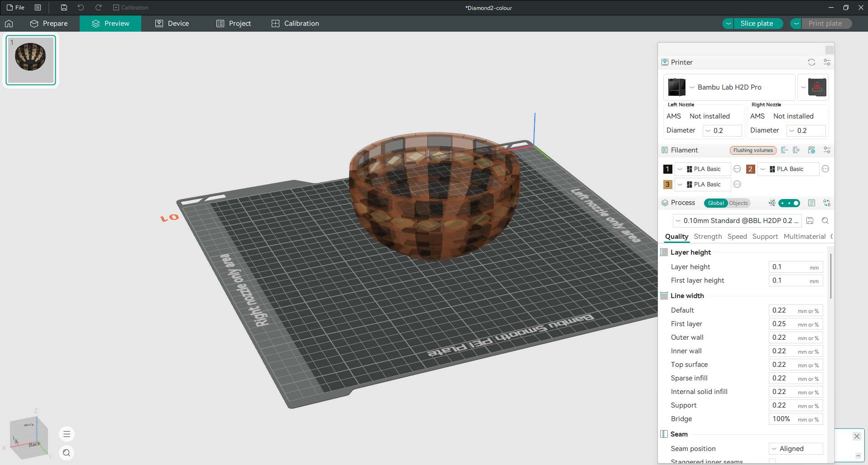Image resolution: width=868 pixels, height=465 pixels.
Task: Edit filament 3 preset with ellipsis icon
Action: coord(737,185)
